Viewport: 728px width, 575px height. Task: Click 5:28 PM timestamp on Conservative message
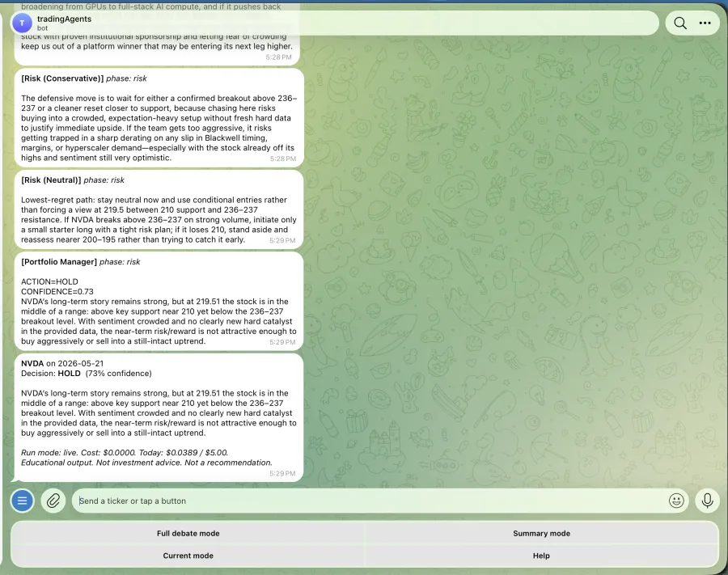(283, 159)
